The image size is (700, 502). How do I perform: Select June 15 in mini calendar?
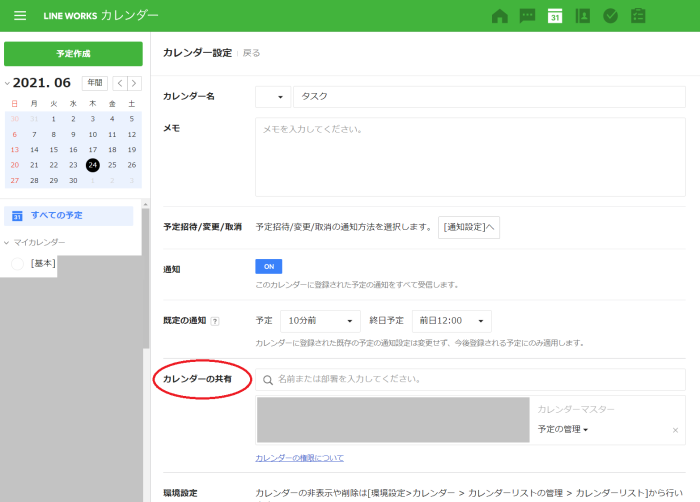coord(54,150)
